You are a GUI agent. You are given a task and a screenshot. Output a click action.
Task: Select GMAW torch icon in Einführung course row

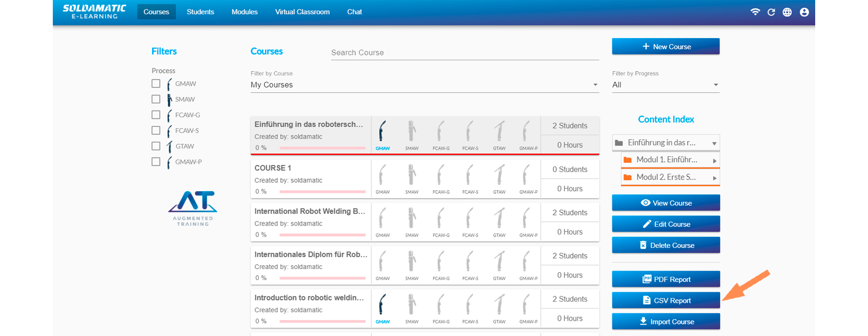[x=382, y=132]
